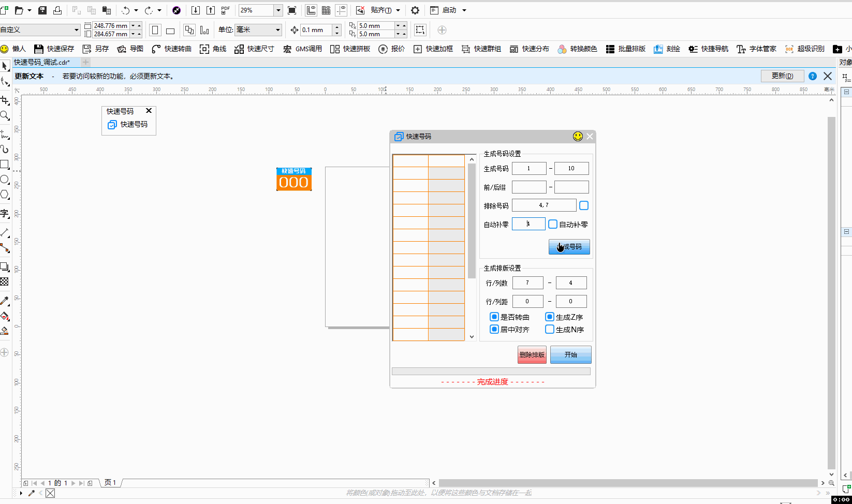Toggle checkbox next to 排除号码 field
Image resolution: width=852 pixels, height=504 pixels.
pyautogui.click(x=584, y=205)
